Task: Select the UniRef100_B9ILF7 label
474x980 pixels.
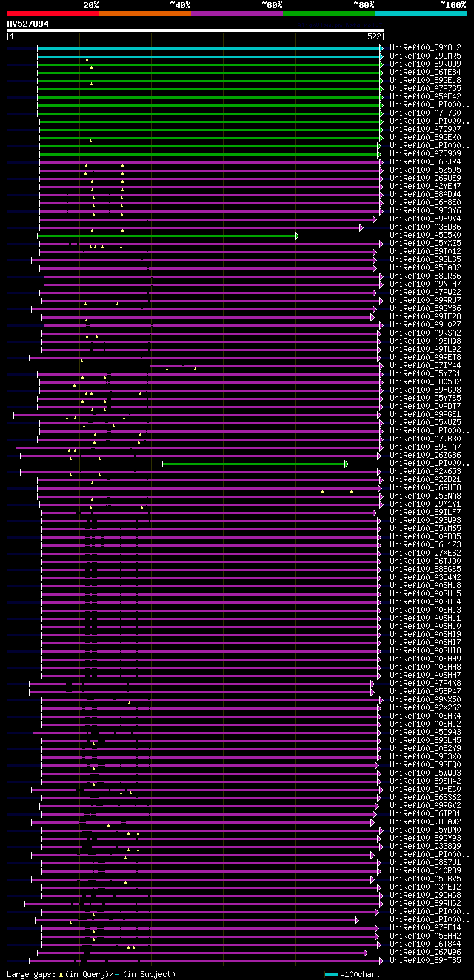Action: (x=425, y=513)
